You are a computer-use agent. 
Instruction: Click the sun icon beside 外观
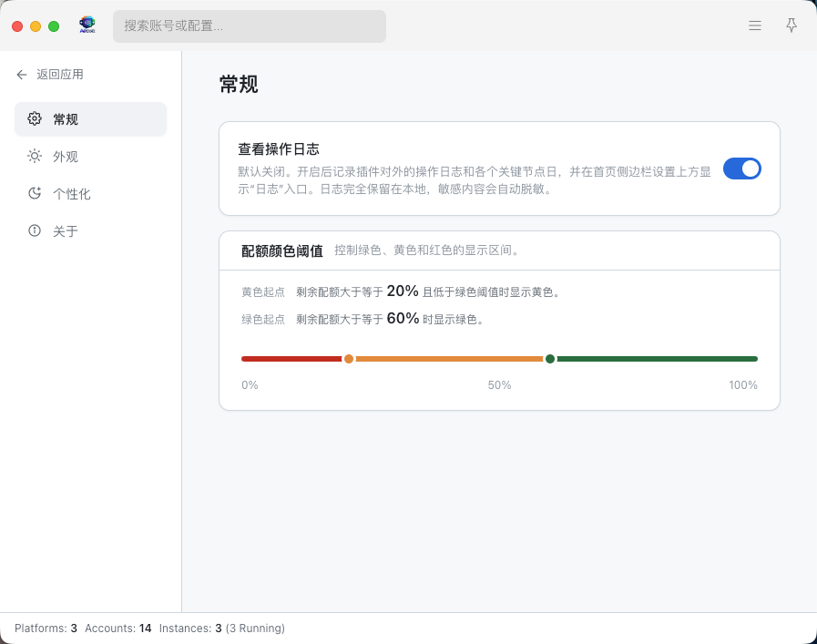35,157
